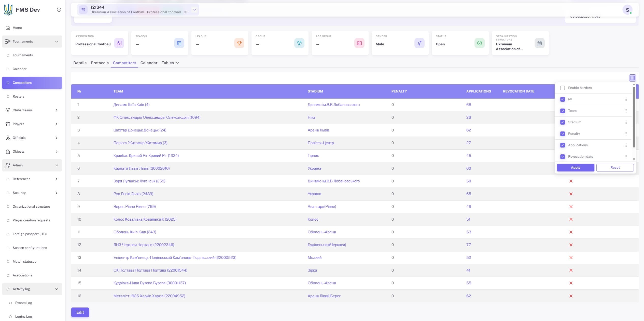Click the Edit button below the table
This screenshot has height=321, width=644.
(80, 312)
